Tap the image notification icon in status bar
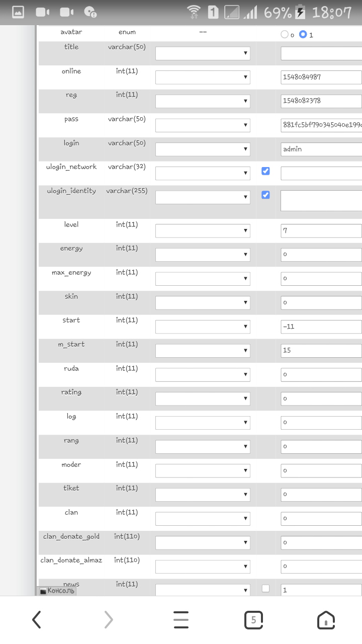The image size is (362, 644). 18,13
